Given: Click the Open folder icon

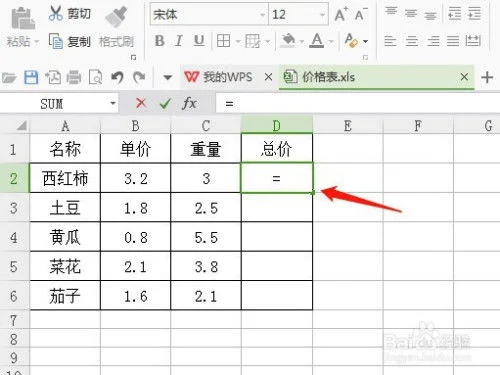Looking at the screenshot, I should [9, 78].
